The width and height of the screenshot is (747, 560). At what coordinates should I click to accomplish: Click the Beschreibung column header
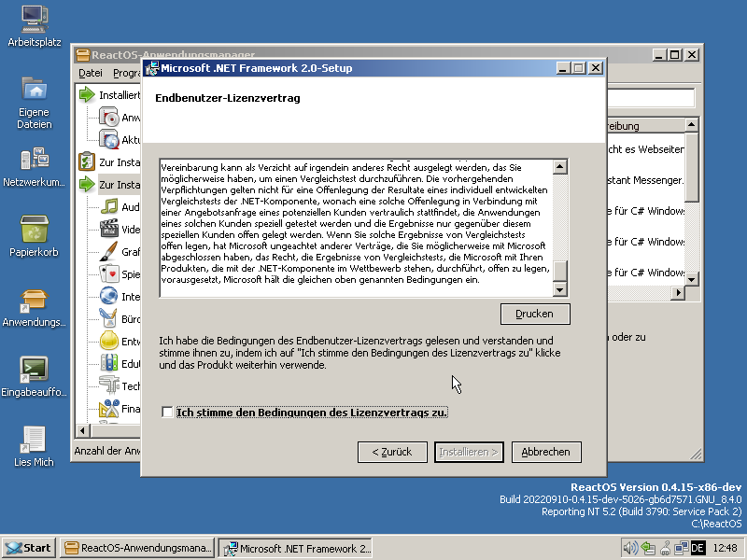point(645,126)
